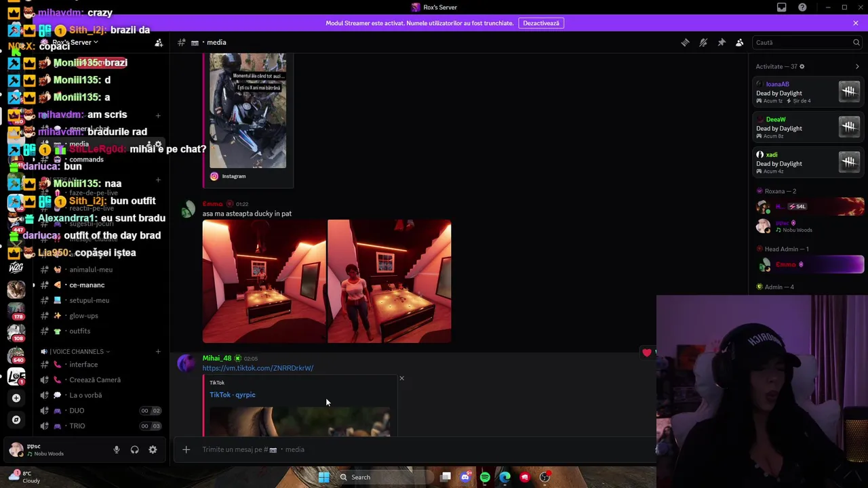Select server icon with 540 badge
This screenshot has height=488, width=868.
coord(16,354)
